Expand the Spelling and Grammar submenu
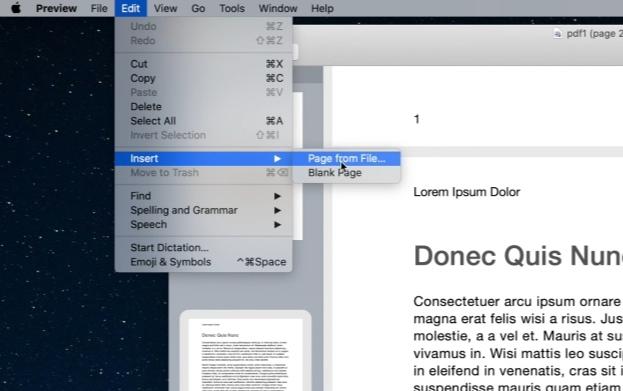Screen dimensions: 623x391 (203, 210)
